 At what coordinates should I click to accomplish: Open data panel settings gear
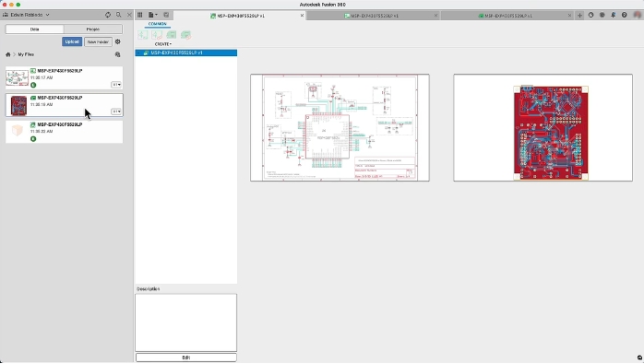118,41
